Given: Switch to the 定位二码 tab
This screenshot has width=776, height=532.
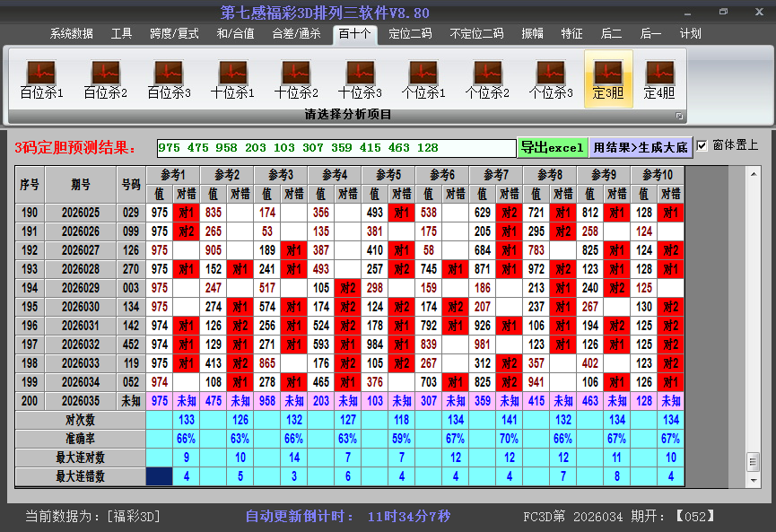Looking at the screenshot, I should (x=410, y=34).
